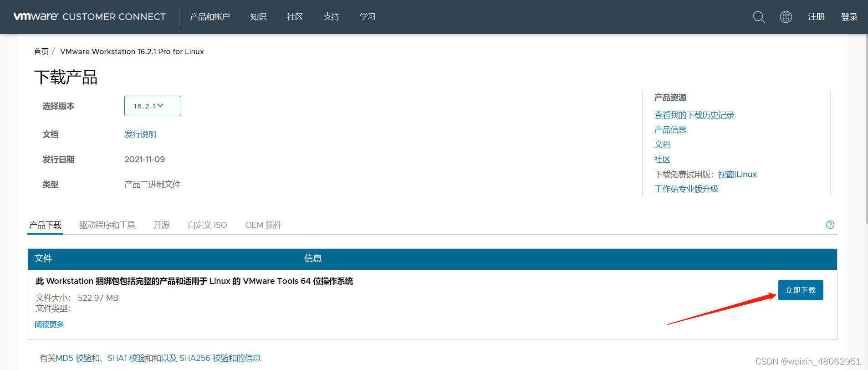
Task: Click the 视窗|Linux trial link
Action: (737, 175)
